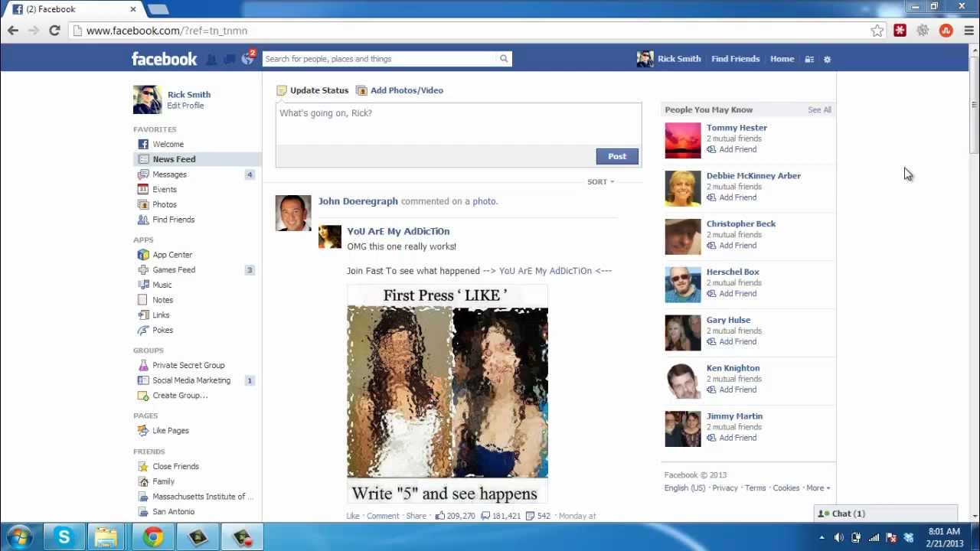Open Like Pages icon
Viewport: 980px width, 551px height.
pyautogui.click(x=142, y=431)
